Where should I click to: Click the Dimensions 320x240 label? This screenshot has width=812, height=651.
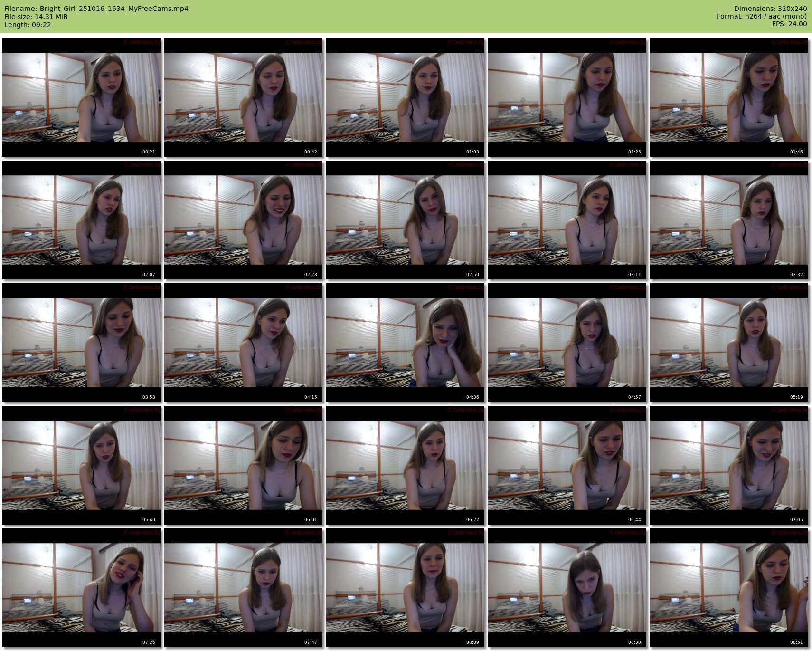click(770, 9)
